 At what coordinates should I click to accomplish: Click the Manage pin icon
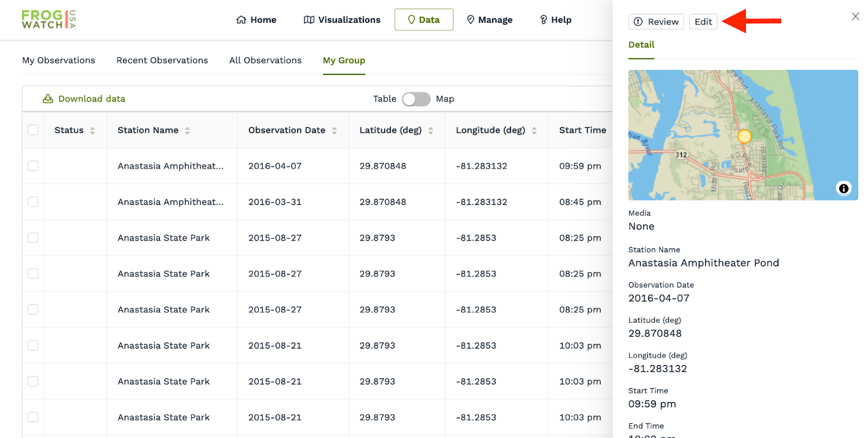[470, 20]
